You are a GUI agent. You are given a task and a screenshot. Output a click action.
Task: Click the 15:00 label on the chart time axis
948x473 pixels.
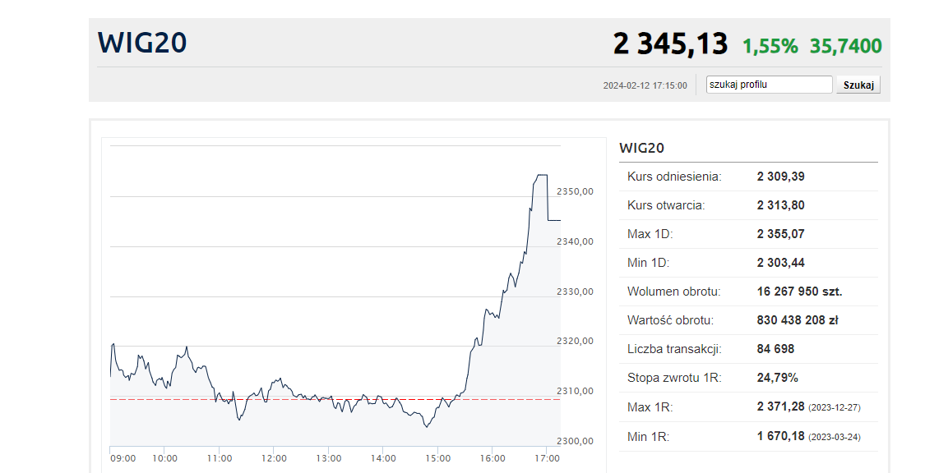click(x=438, y=458)
